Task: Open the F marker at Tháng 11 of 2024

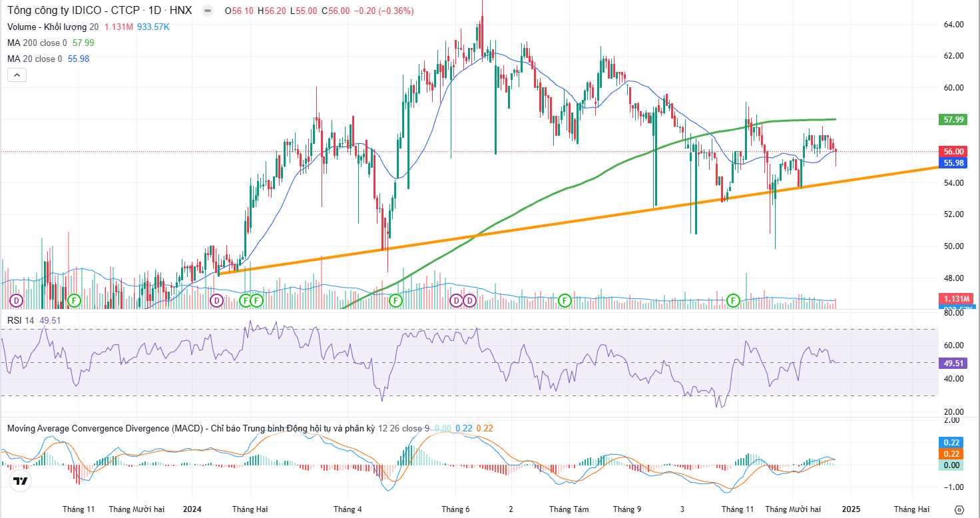Action: coord(734,300)
